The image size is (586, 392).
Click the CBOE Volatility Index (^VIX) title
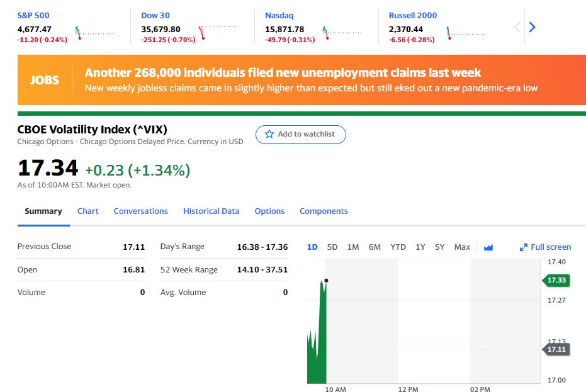tap(93, 129)
